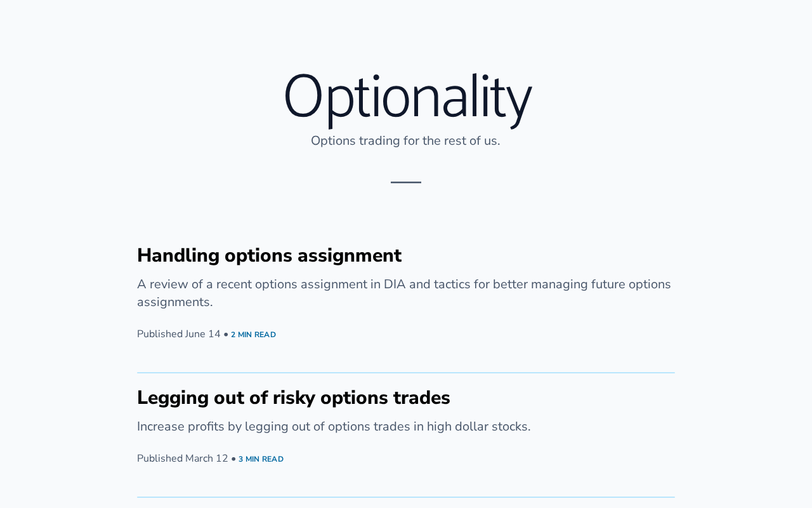
Task: Click the bullet before '3 MIN READ'
Action: [233, 459]
